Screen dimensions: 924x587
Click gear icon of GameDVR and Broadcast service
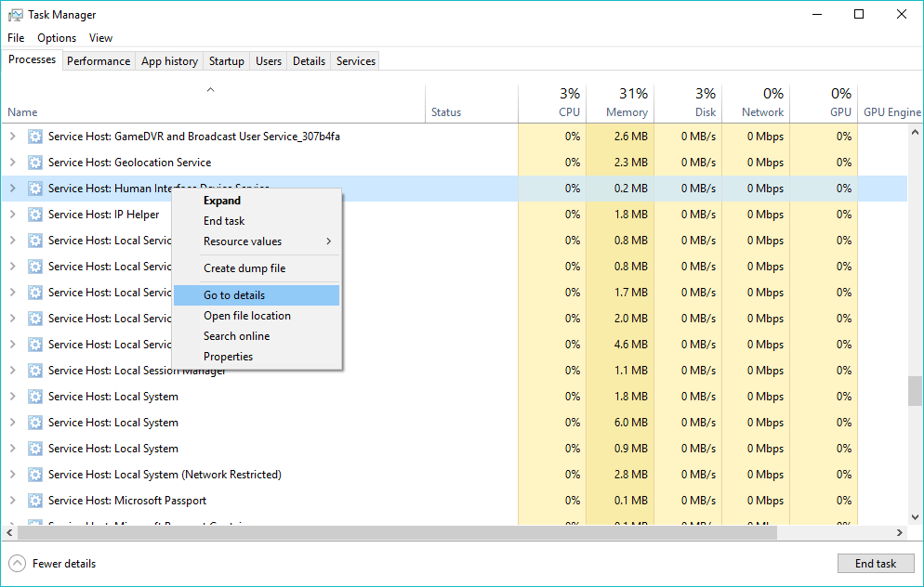tap(35, 137)
